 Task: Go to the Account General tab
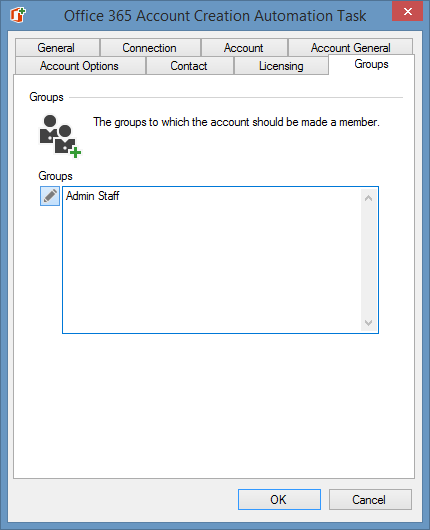click(x=350, y=48)
